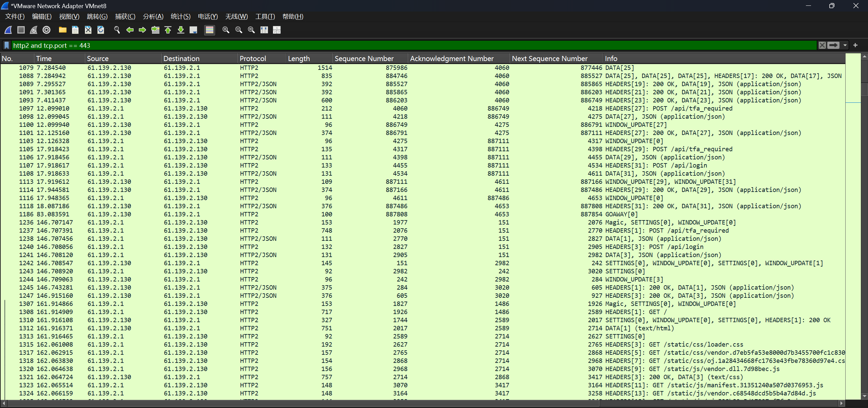Reload the capture file

pos(101,30)
